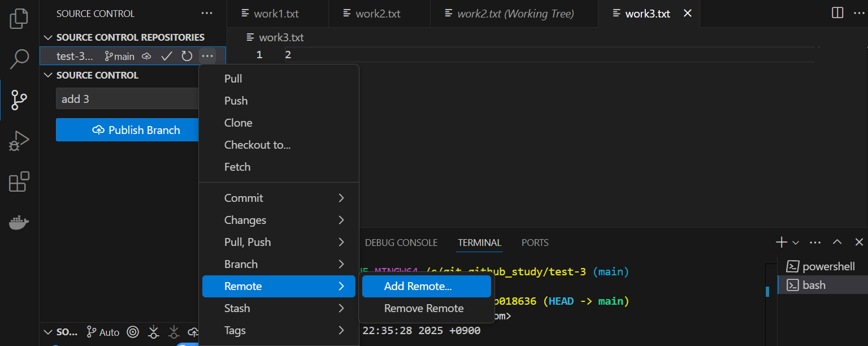The height and width of the screenshot is (346, 868).
Task: Open the Run and Debug view
Action: 19,141
